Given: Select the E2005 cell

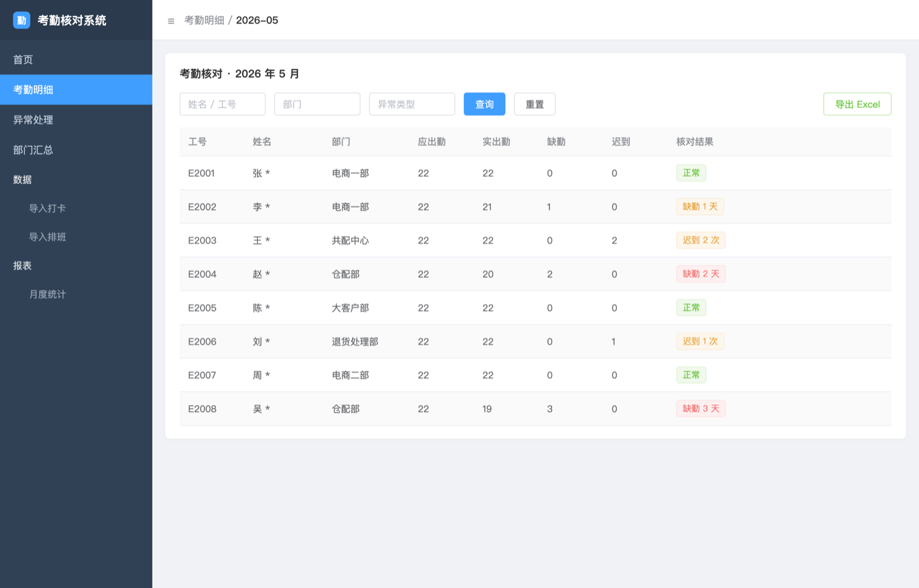Looking at the screenshot, I should coord(202,308).
